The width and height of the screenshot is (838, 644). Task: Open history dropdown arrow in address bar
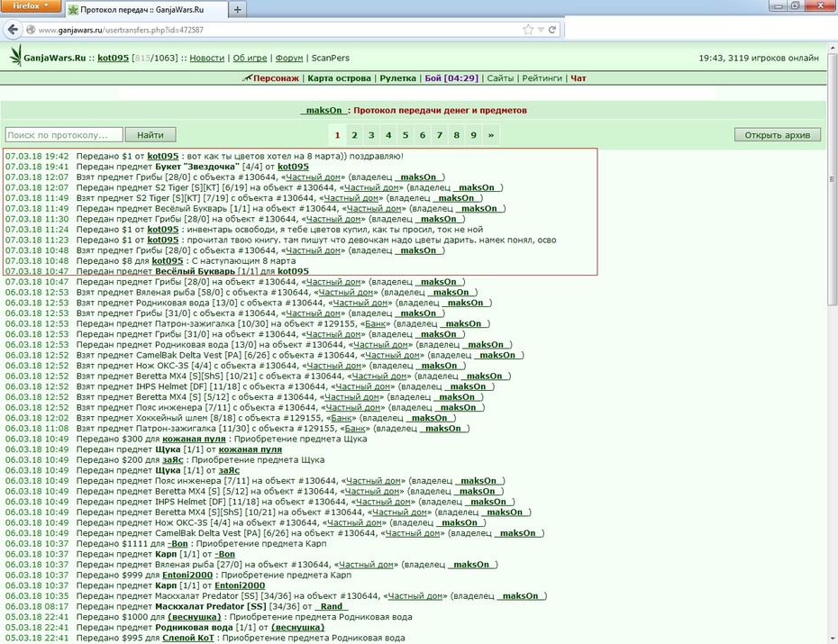point(541,30)
